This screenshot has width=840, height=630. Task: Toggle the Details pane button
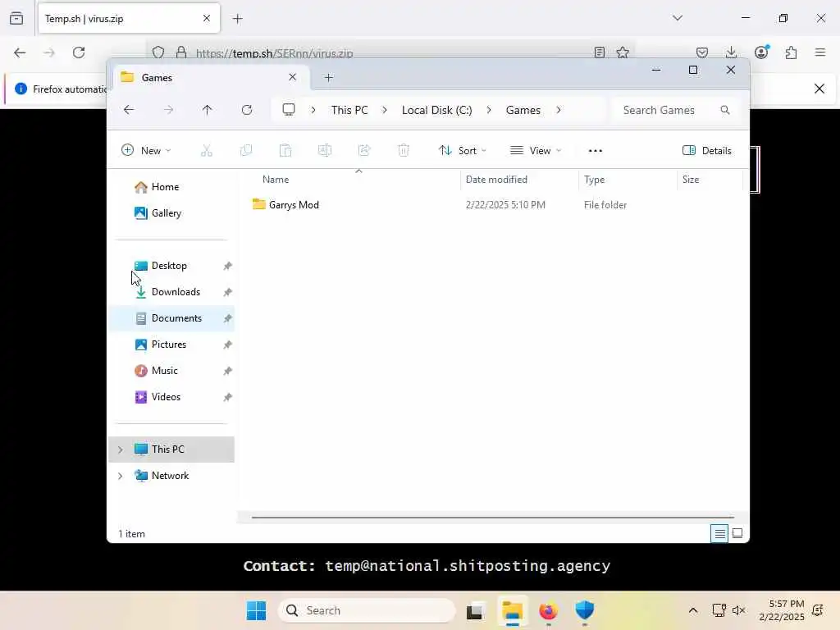point(706,151)
